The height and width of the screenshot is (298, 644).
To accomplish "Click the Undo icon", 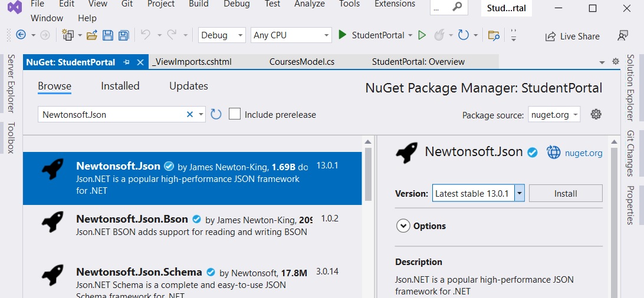I will [146, 35].
